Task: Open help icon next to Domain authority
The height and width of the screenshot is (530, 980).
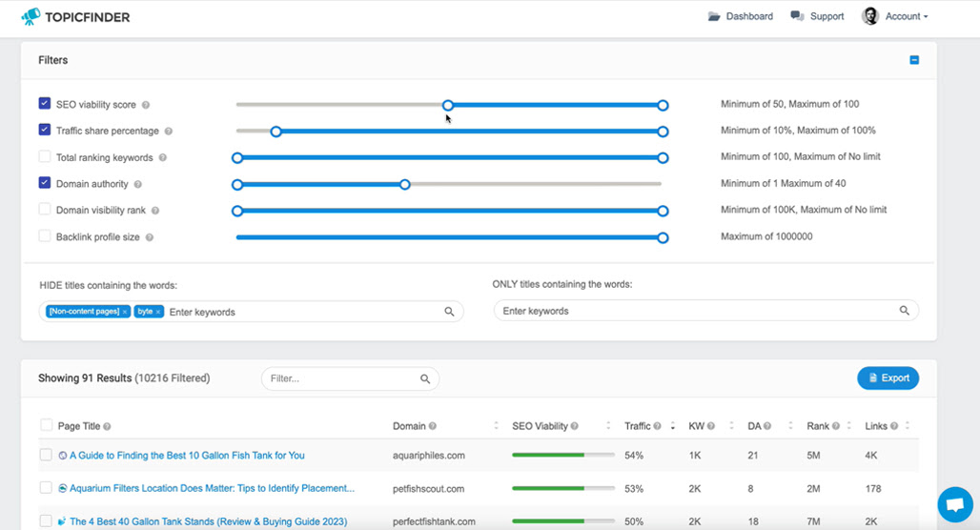Action: coord(137,184)
